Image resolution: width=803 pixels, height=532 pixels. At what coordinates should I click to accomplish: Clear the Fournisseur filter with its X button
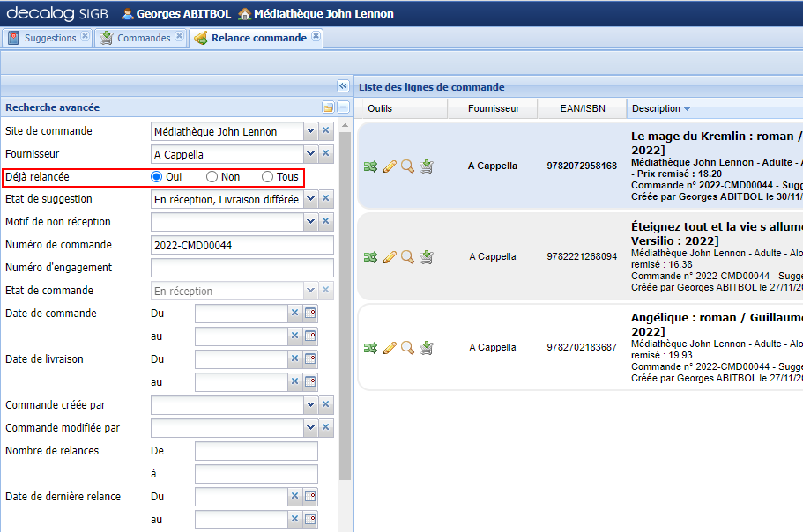point(325,153)
